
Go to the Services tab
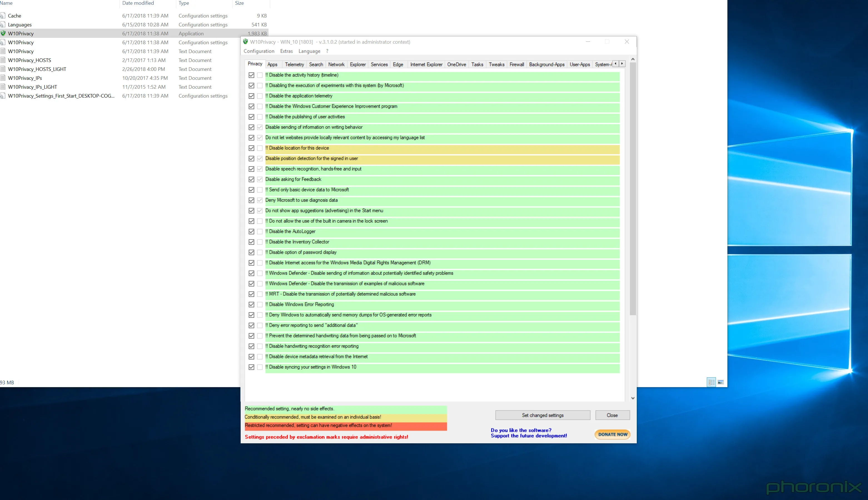(x=379, y=65)
